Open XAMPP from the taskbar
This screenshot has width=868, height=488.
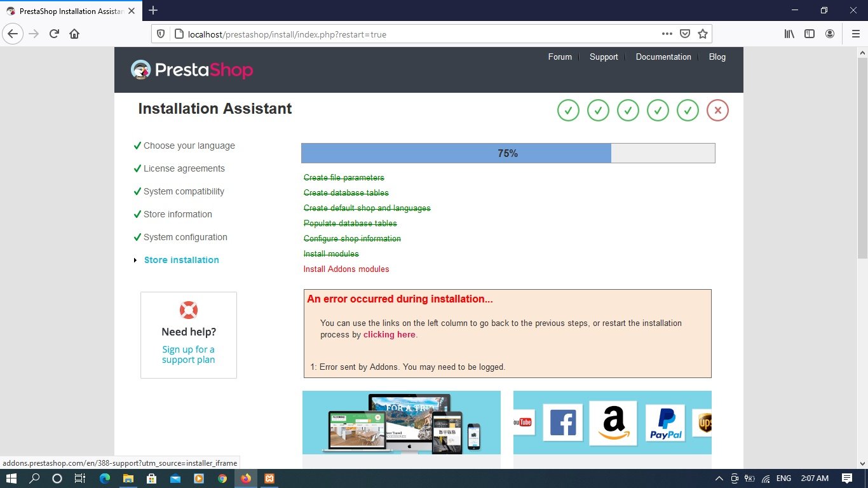pos(269,478)
